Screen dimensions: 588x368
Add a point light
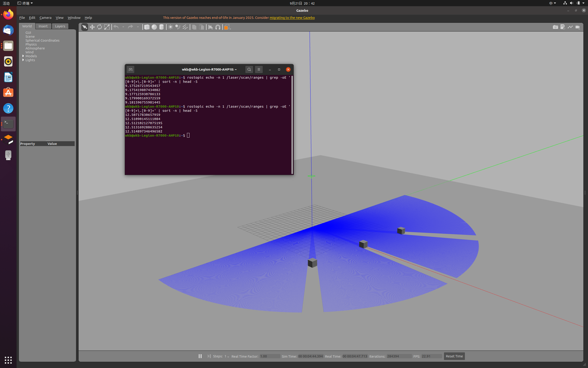pos(171,27)
